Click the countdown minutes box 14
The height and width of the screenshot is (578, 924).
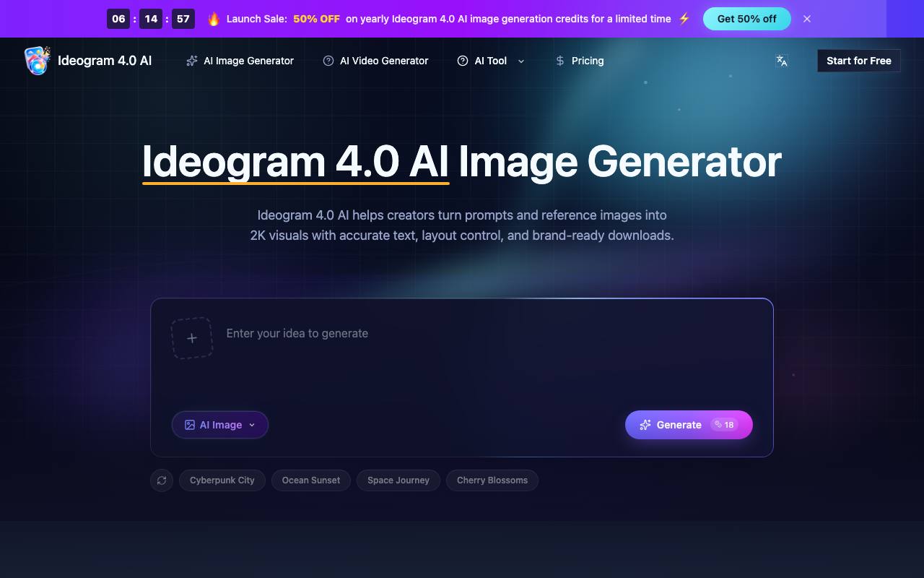[x=151, y=19]
